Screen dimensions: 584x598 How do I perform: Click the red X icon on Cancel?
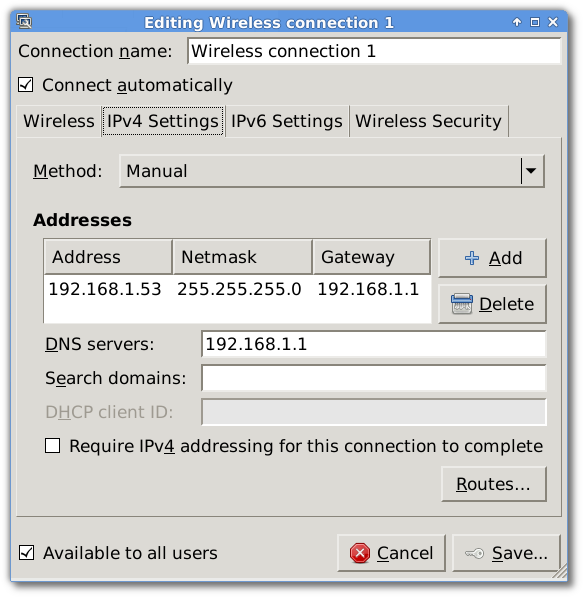(360, 553)
